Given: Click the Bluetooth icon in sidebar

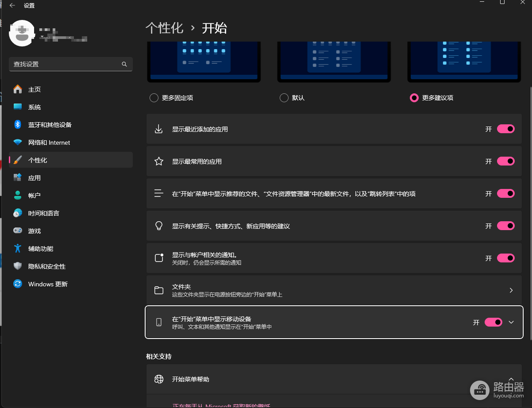Looking at the screenshot, I should pos(18,125).
